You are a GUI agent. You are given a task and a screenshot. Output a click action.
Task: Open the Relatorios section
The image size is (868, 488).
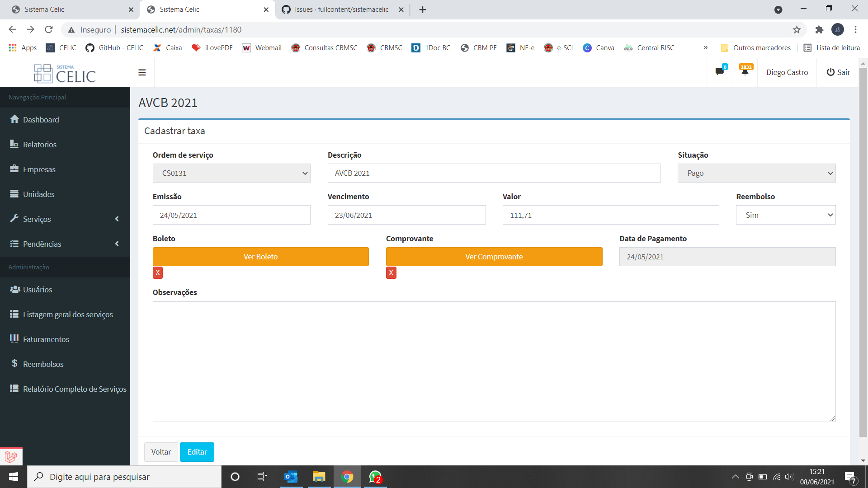click(x=40, y=144)
